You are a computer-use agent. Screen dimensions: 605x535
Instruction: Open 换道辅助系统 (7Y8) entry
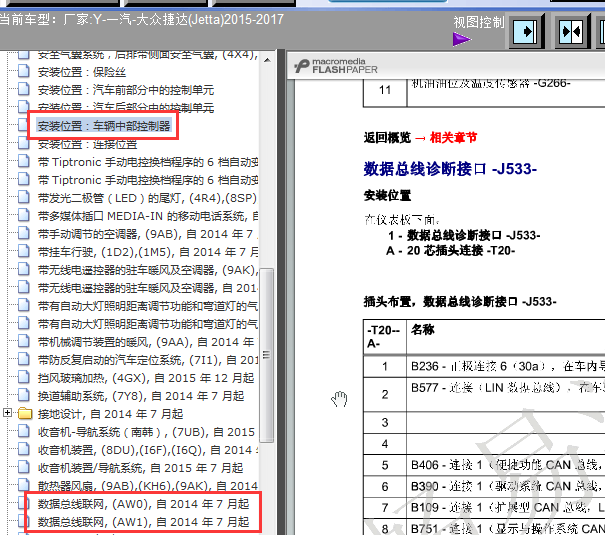(141, 396)
